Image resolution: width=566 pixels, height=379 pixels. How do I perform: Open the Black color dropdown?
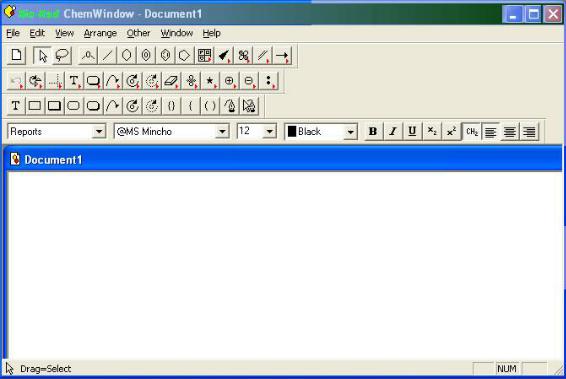click(350, 131)
